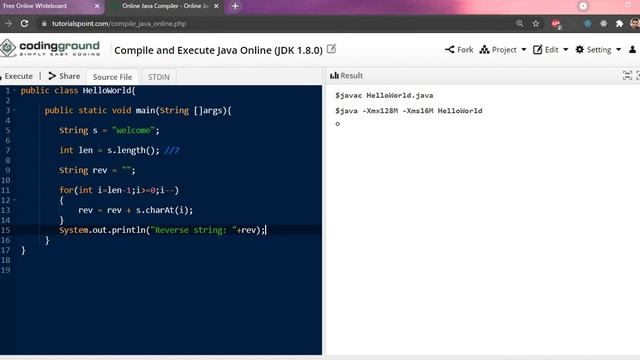Open the Chrome profile avatar
The height and width of the screenshot is (360, 640).
635,24
